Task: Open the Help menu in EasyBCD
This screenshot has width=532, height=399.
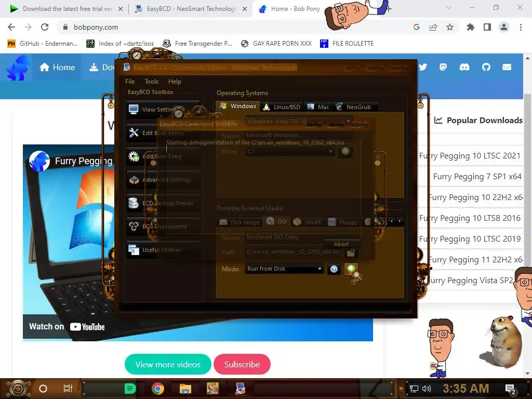Action: pyautogui.click(x=175, y=82)
